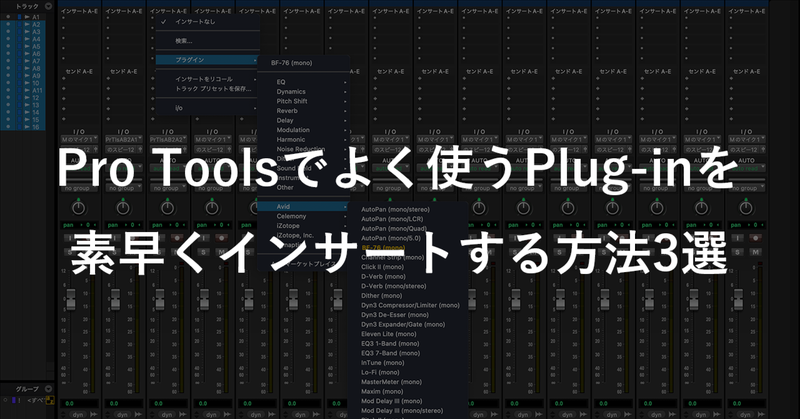Viewport: 800px width, 419px height.
Task: Click the A7 track type icon
Action: [27, 61]
